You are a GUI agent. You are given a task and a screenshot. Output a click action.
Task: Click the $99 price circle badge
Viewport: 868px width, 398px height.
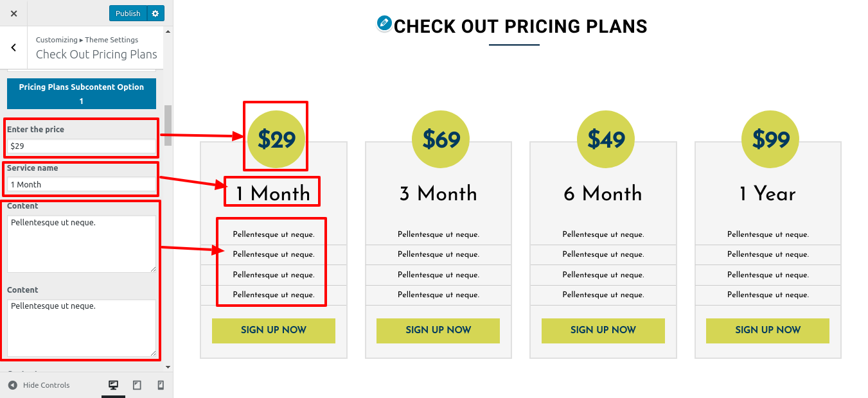click(770, 139)
